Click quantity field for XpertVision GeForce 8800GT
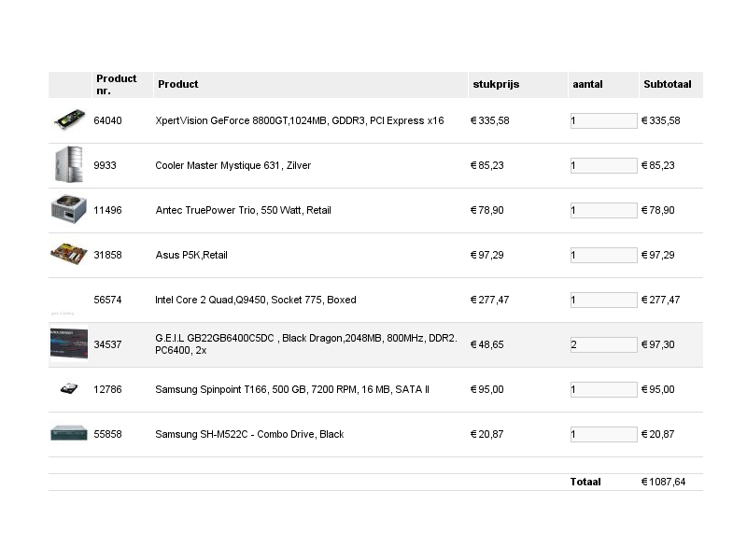Image resolution: width=747 pixels, height=560 pixels. click(x=603, y=120)
